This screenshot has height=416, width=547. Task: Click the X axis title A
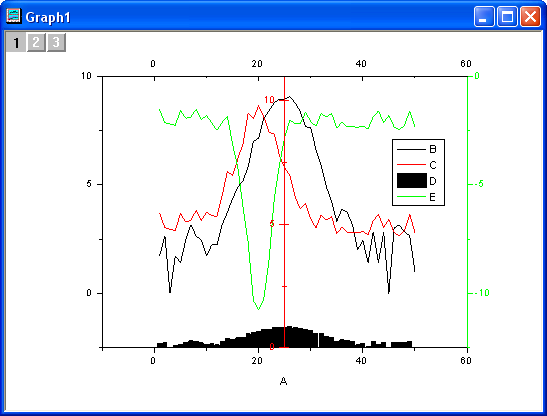(283, 381)
